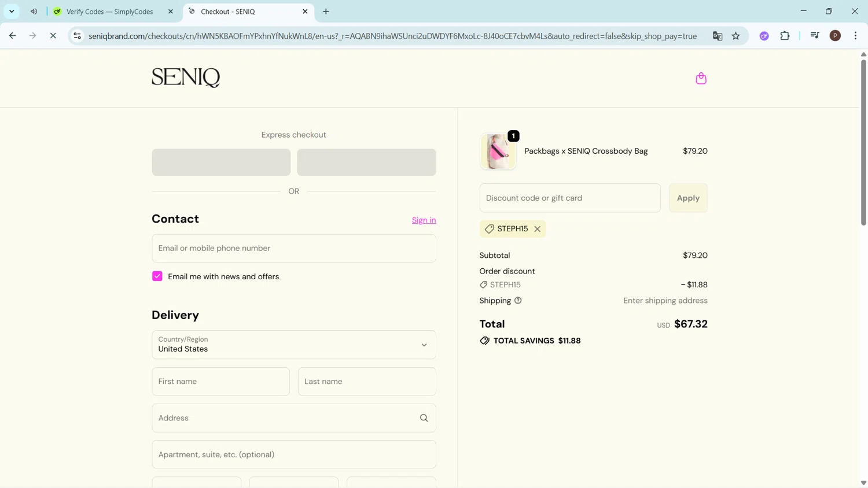
Task: Focus the Email or mobile phone number field
Action: point(294,248)
